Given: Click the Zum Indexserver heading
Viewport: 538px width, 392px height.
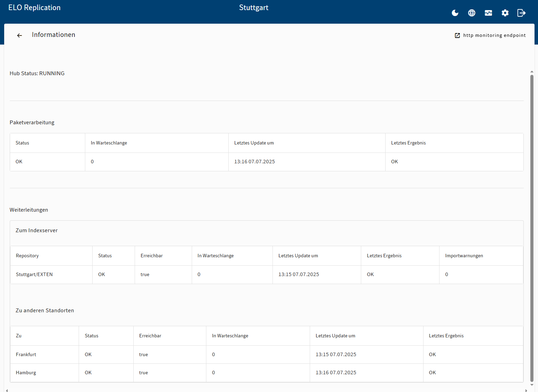Looking at the screenshot, I should click(x=37, y=230).
